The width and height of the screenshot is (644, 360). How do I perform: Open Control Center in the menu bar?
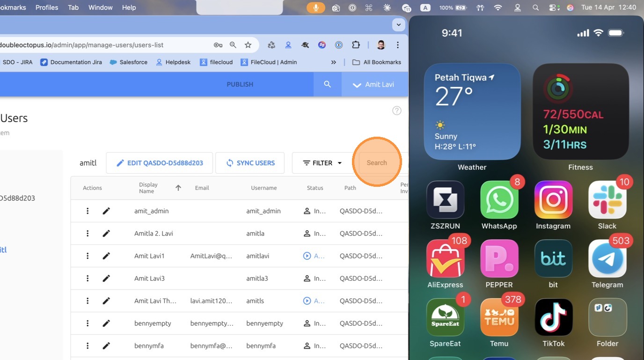coord(554,7)
